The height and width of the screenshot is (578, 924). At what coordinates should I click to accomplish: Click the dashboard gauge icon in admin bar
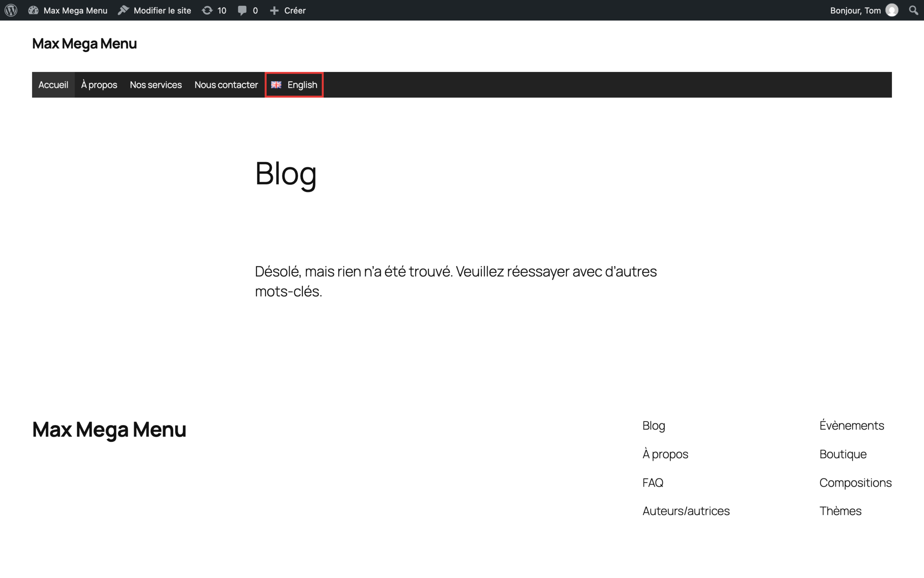point(33,10)
